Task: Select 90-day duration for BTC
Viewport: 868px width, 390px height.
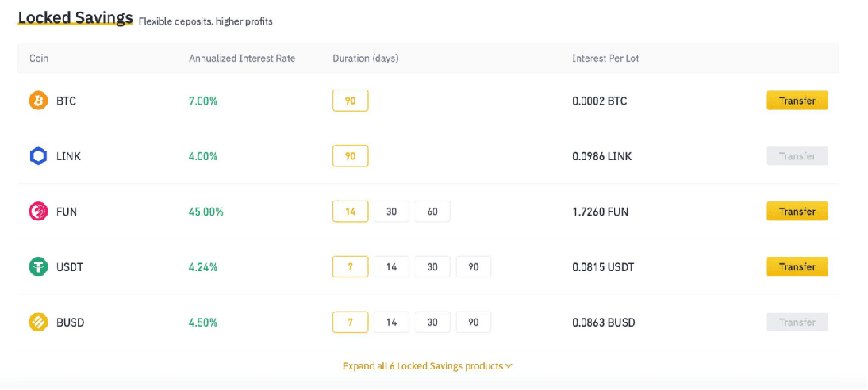Action: tap(350, 101)
